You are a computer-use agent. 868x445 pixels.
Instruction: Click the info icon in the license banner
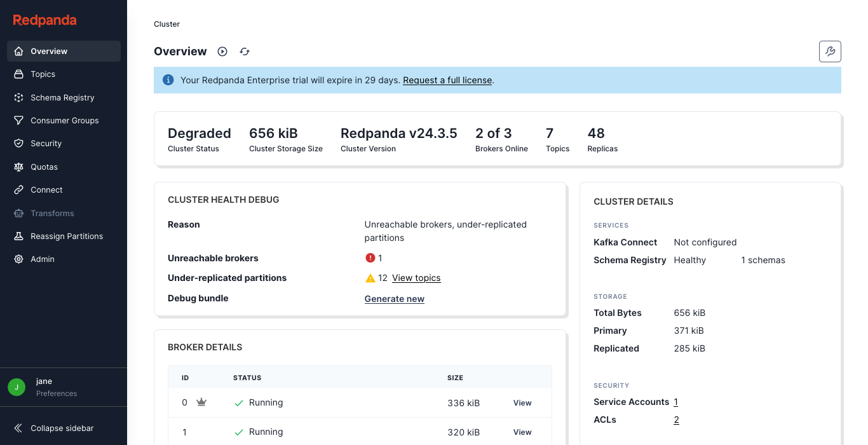[x=168, y=79]
